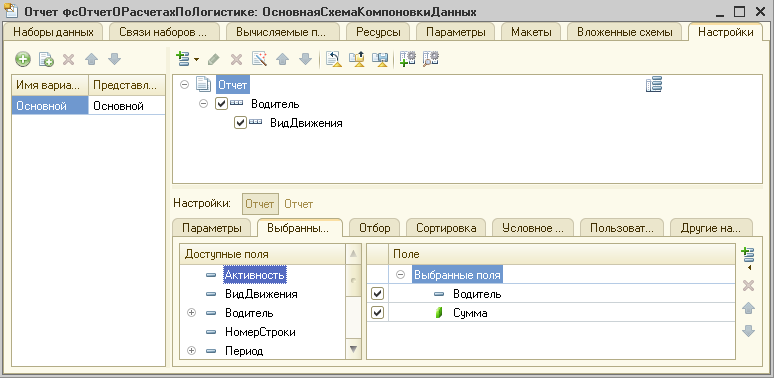Open the Другие настройки tab
Image resolution: width=774 pixels, height=378 pixels.
[x=711, y=228]
